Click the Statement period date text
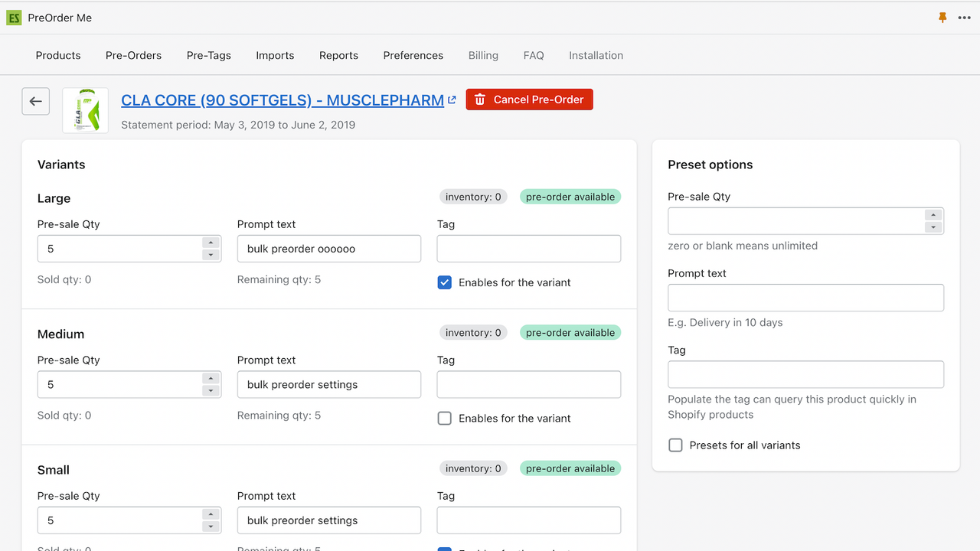 click(238, 125)
